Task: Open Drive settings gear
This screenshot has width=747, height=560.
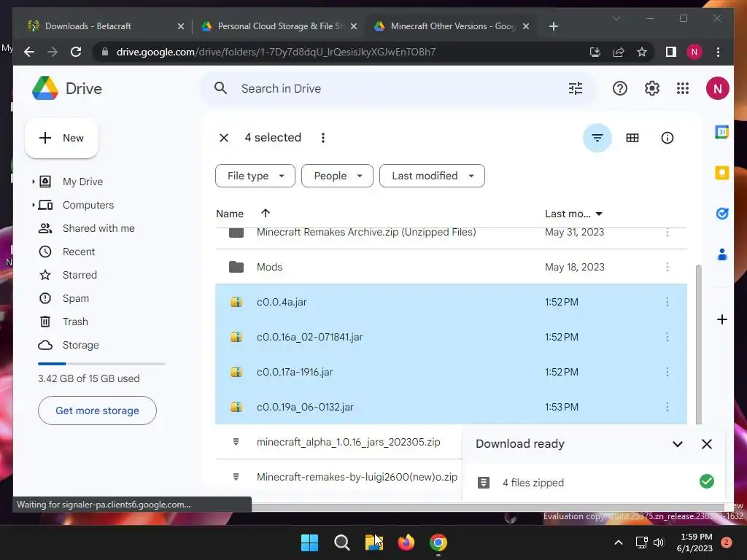Action: point(651,88)
